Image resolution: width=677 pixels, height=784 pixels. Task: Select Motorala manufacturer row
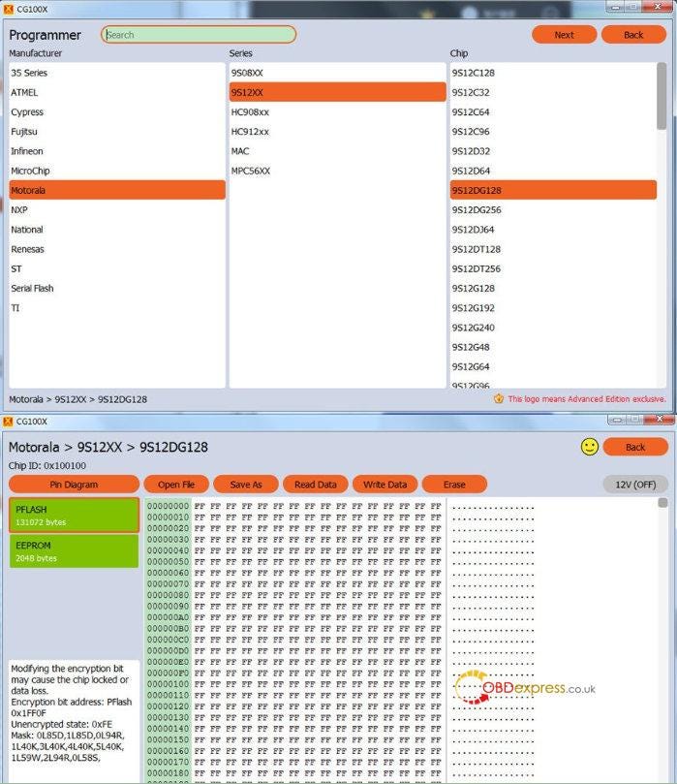pyautogui.click(x=117, y=190)
